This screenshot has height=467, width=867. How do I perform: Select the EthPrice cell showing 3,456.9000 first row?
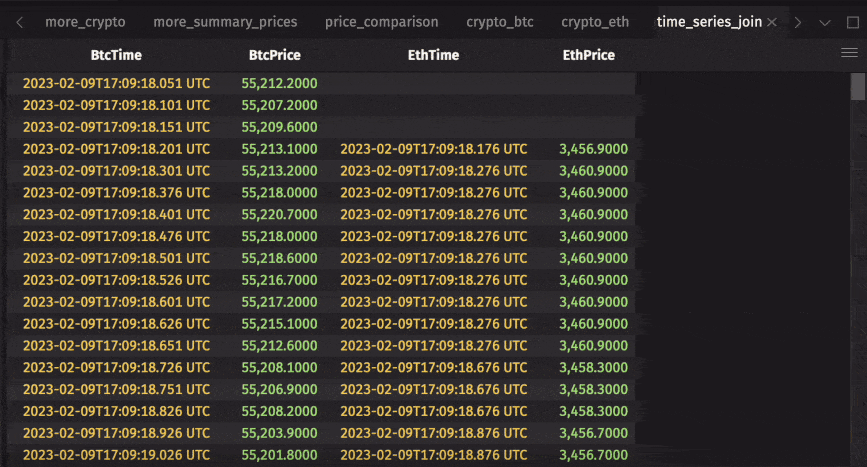click(x=593, y=149)
